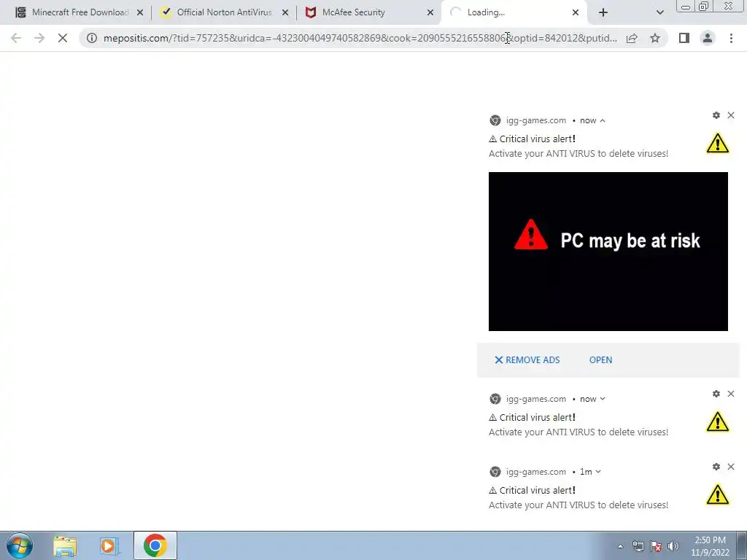Open Action Center flag icon
The height and width of the screenshot is (560, 747).
[656, 546]
